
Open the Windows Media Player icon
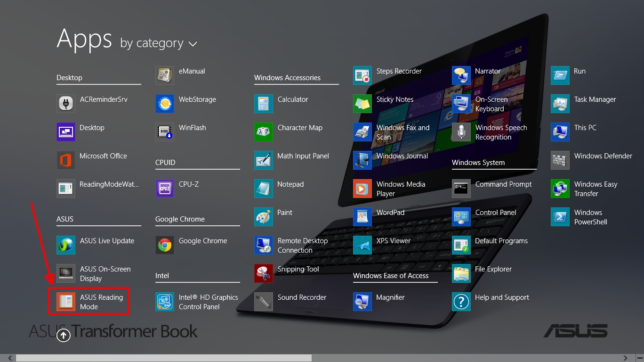coord(362,189)
